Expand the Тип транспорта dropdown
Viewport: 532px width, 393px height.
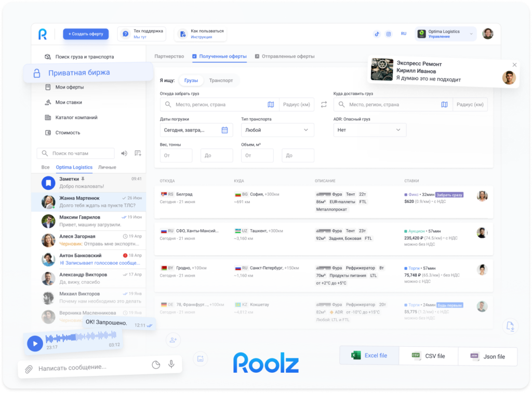(277, 130)
